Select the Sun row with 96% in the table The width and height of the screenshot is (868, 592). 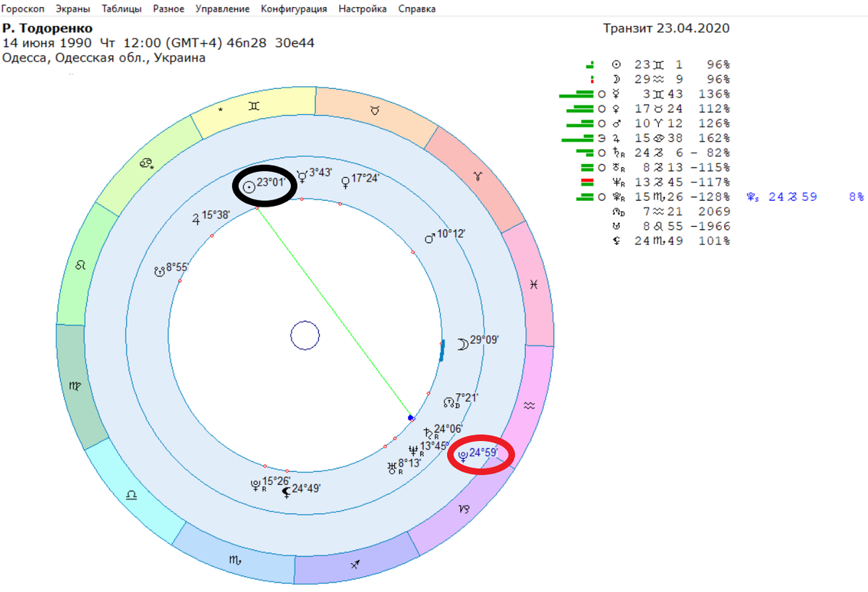[x=658, y=64]
